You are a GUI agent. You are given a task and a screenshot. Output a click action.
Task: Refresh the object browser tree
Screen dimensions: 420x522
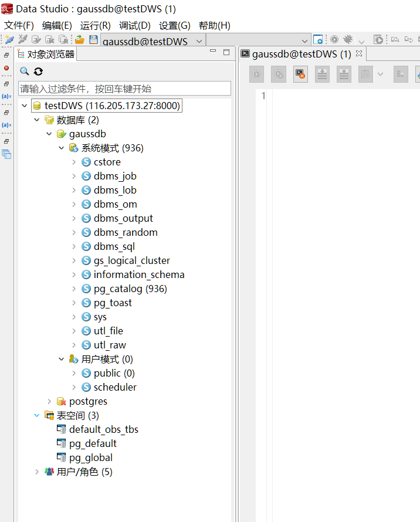tap(38, 71)
